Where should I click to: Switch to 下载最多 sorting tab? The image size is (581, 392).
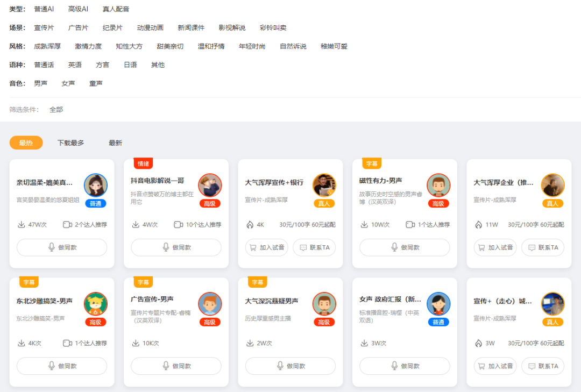tap(70, 143)
